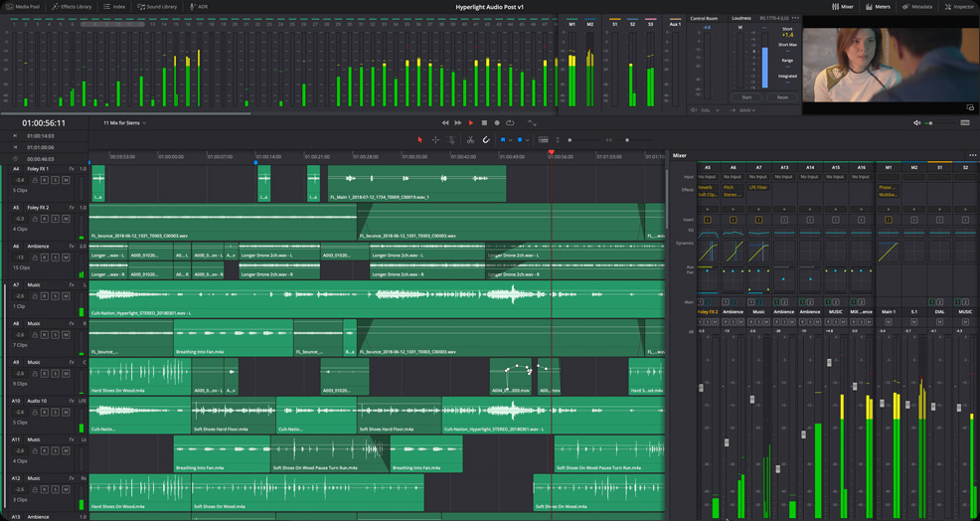Click the monitor volume slider

pos(937,123)
